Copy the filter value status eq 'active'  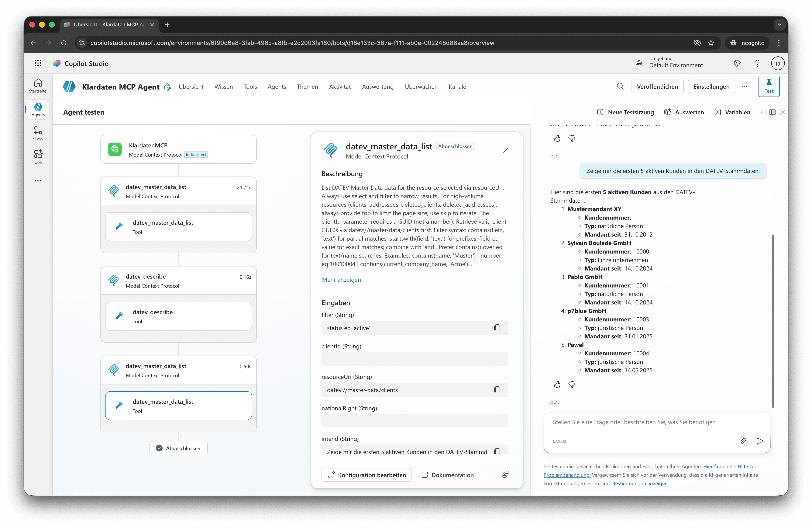click(x=497, y=328)
